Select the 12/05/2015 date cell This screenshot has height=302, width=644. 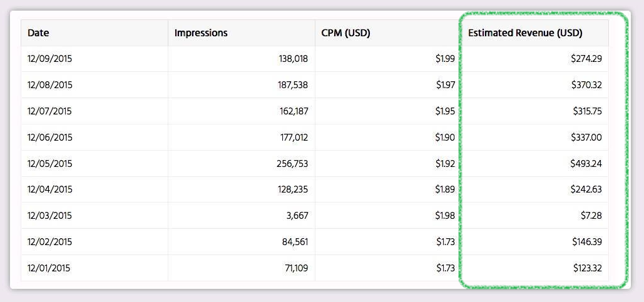(49, 164)
